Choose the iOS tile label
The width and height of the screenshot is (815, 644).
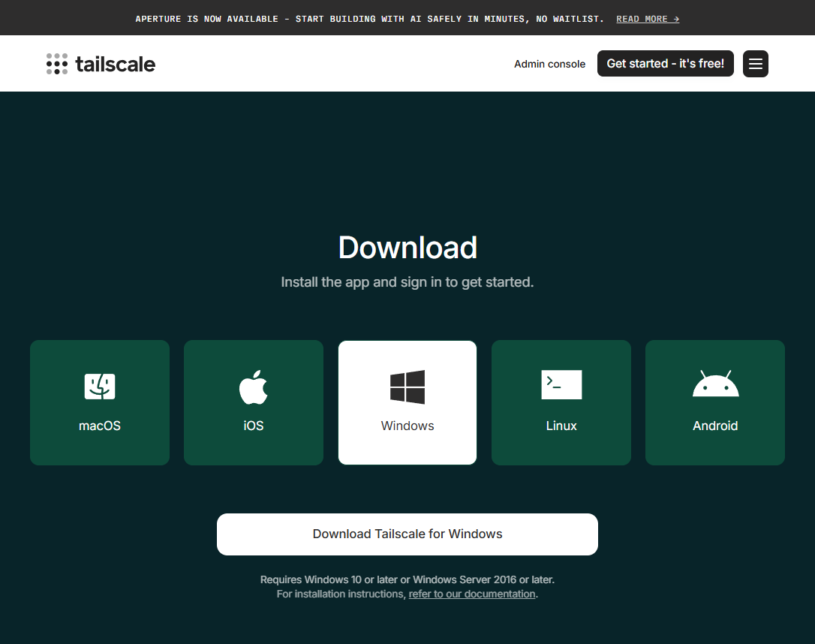coord(254,426)
